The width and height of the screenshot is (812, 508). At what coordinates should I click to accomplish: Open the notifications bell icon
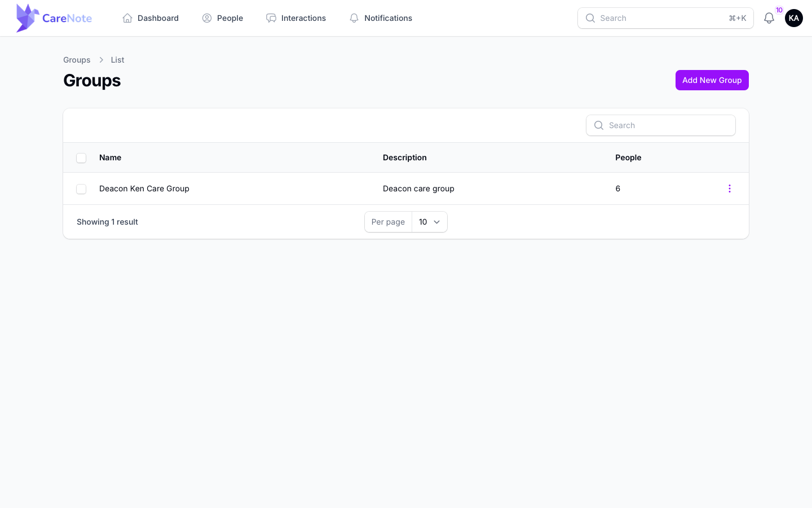point(769,18)
